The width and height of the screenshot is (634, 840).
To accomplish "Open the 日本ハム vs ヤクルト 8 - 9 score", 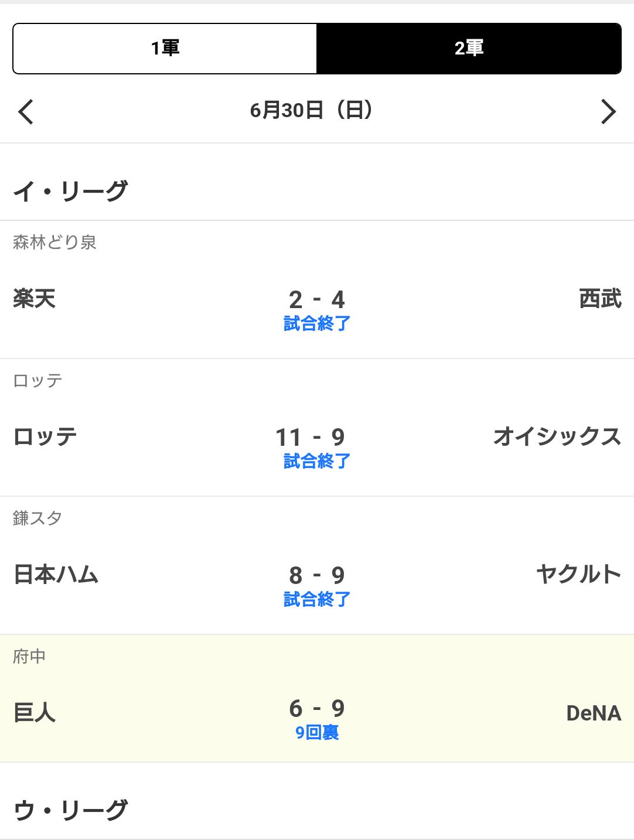I will 316,575.
